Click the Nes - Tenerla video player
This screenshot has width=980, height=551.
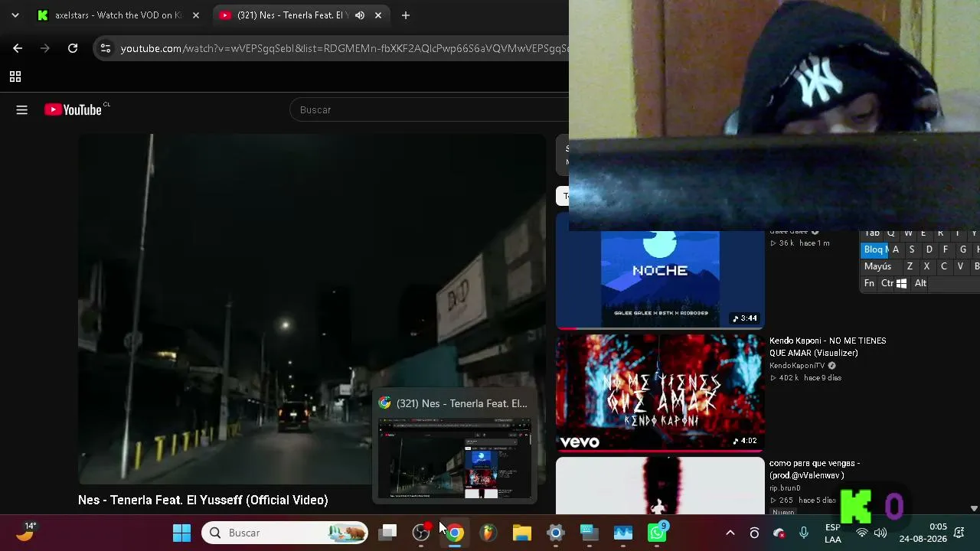[x=312, y=309]
